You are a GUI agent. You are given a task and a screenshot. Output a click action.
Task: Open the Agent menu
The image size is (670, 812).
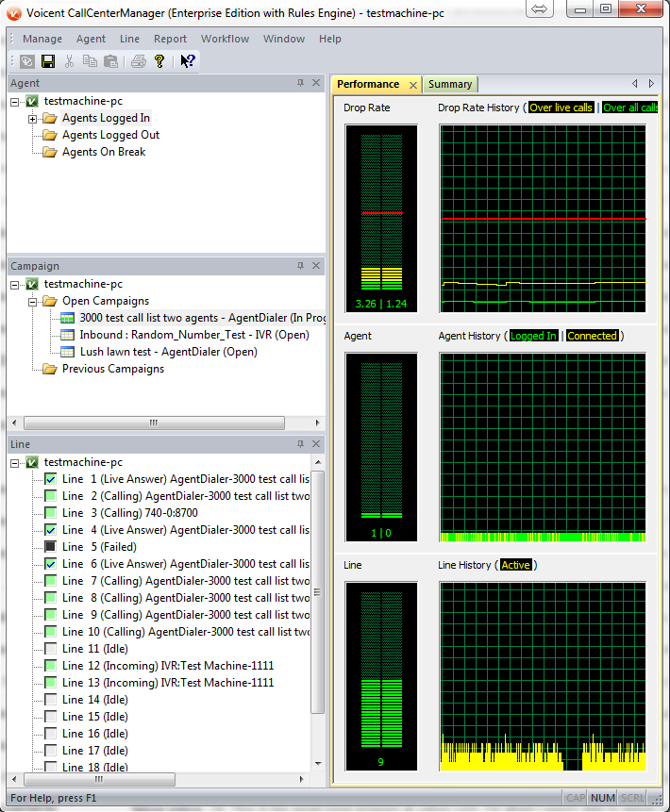pyautogui.click(x=91, y=39)
